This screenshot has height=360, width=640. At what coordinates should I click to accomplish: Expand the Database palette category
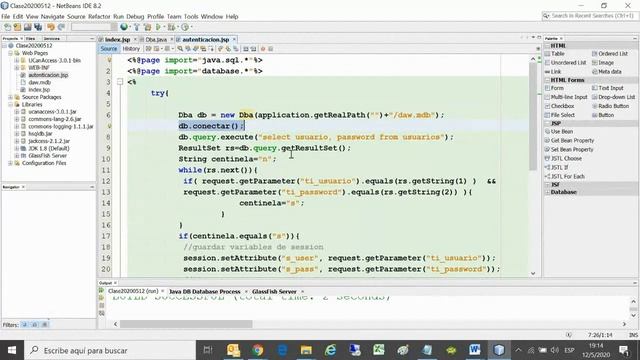pos(547,192)
